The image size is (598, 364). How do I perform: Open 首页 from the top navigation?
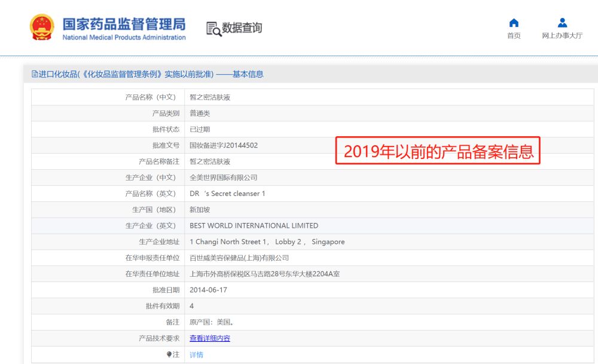[514, 35]
